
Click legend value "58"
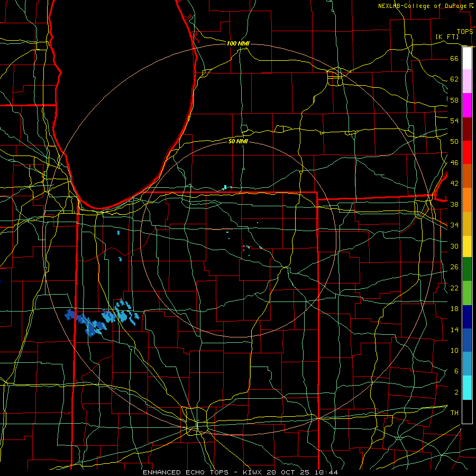pos(454,100)
